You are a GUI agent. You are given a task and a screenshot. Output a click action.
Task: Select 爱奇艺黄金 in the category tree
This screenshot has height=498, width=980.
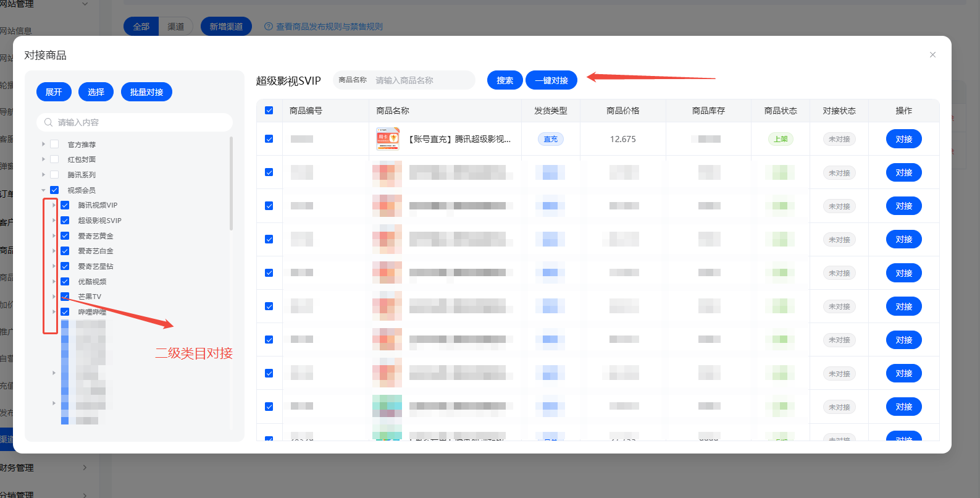(x=95, y=236)
